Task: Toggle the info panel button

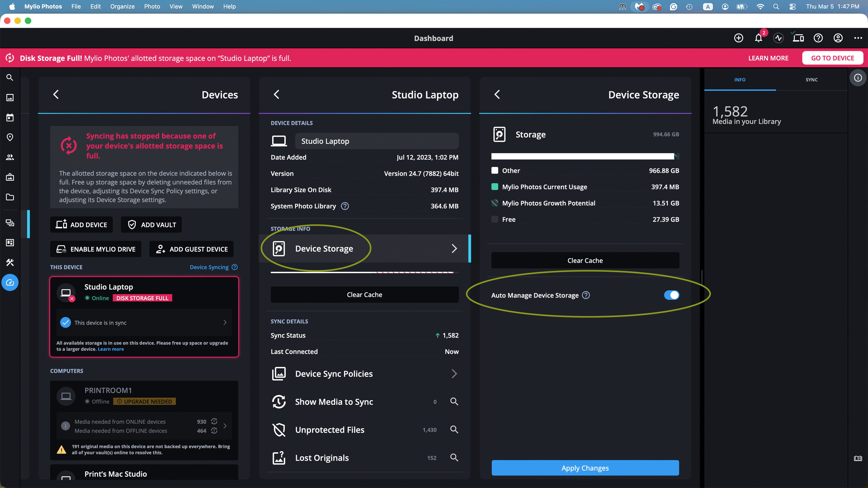Action: point(858,78)
